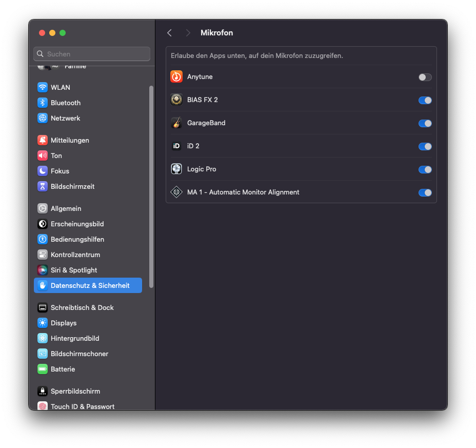Click the Allgemein gear icon

(43, 208)
